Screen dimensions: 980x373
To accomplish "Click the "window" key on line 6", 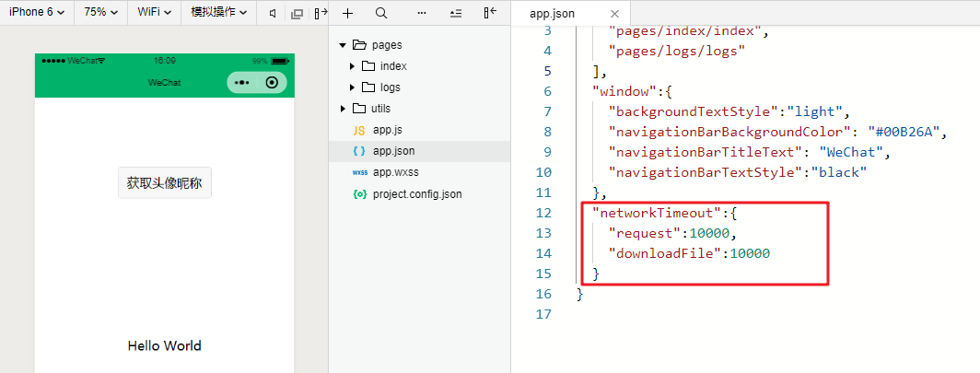I will 624,92.
